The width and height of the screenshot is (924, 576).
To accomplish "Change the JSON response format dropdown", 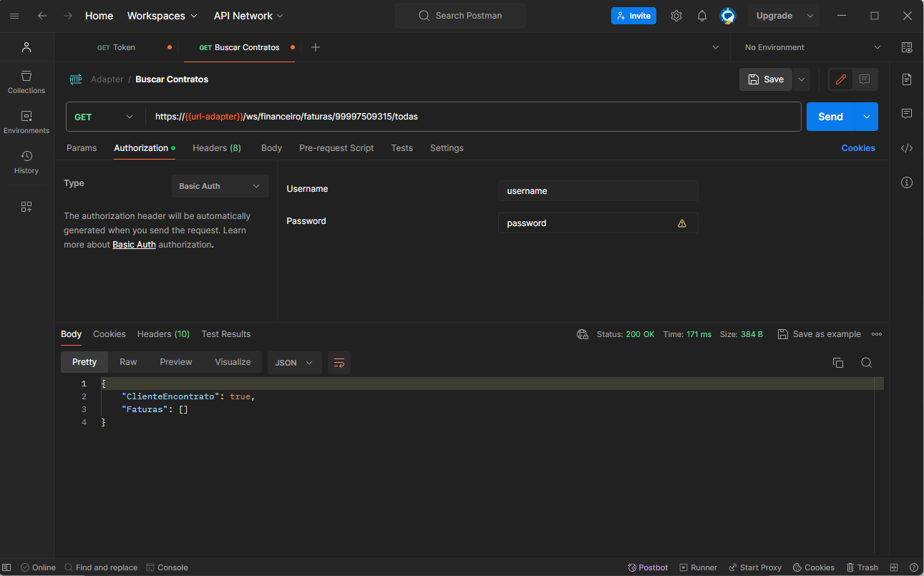I will pos(294,363).
